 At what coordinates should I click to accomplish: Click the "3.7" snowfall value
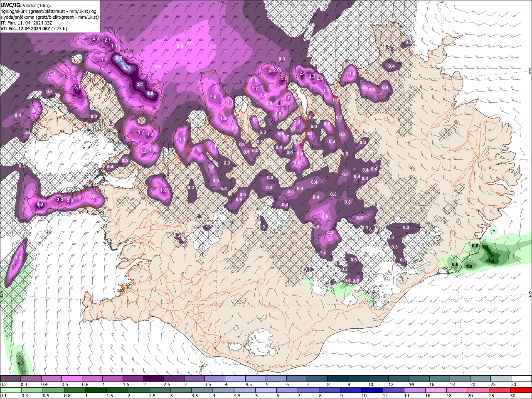tap(140, 84)
